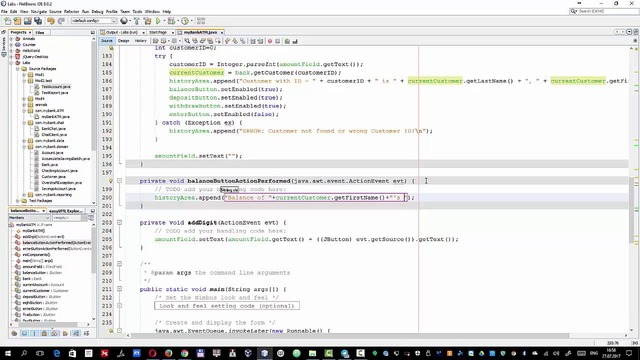
Task: Open the default config combo box
Action: click(94, 21)
